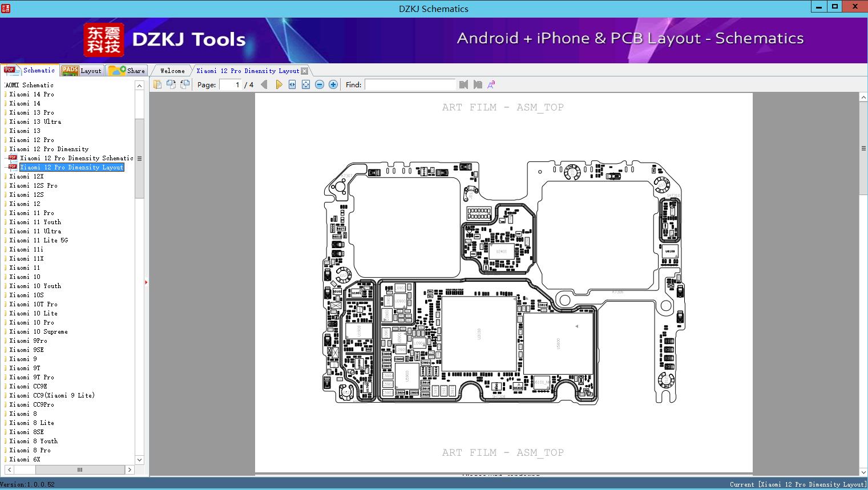This screenshot has height=490, width=868.
Task: Click the PDF icon of Xiaomi 12 Pro Dimensity Layout
Action: tap(13, 167)
